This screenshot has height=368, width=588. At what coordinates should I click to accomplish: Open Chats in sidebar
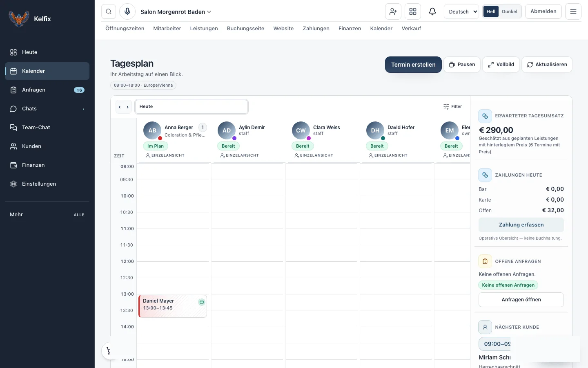tap(47, 109)
